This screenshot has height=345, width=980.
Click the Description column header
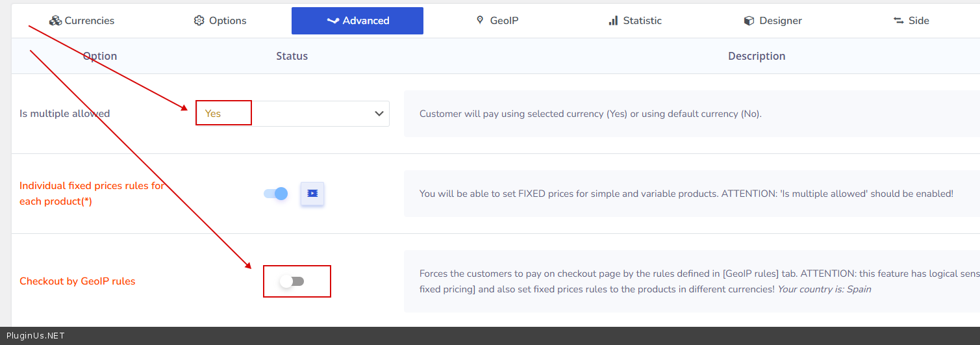757,56
